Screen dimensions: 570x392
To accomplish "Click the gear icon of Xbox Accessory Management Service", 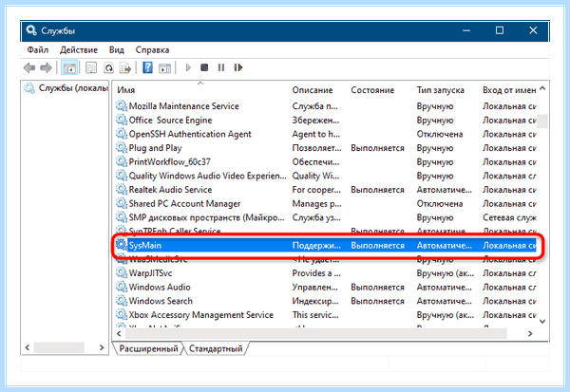I will (122, 314).
